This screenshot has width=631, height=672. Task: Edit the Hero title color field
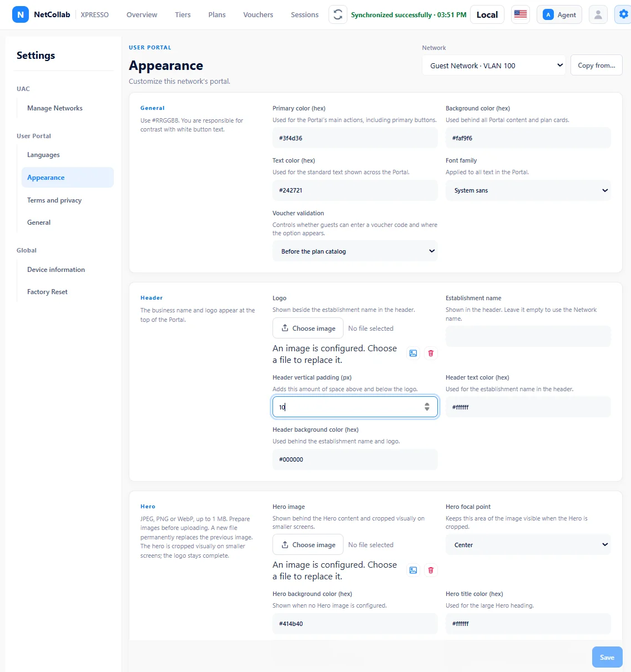coord(528,624)
